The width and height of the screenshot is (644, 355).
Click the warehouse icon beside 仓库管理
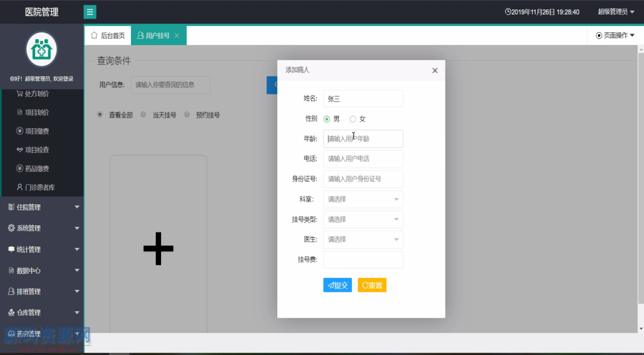pyautogui.click(x=11, y=312)
